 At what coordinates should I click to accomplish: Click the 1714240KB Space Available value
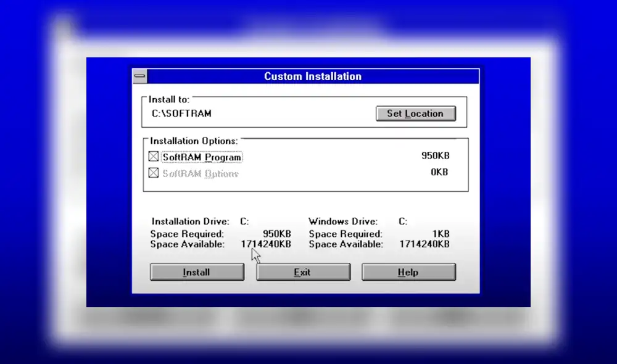pos(265,244)
